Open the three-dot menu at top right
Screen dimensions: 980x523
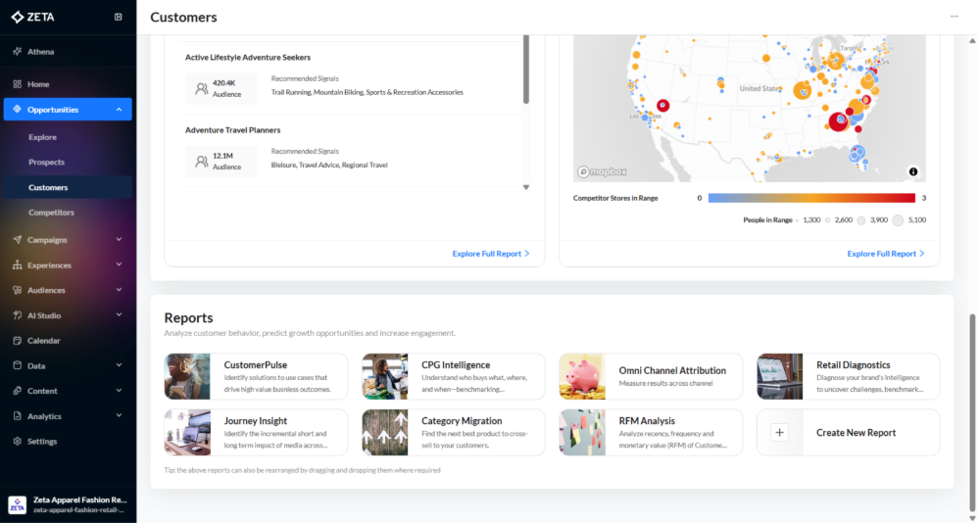tap(955, 17)
